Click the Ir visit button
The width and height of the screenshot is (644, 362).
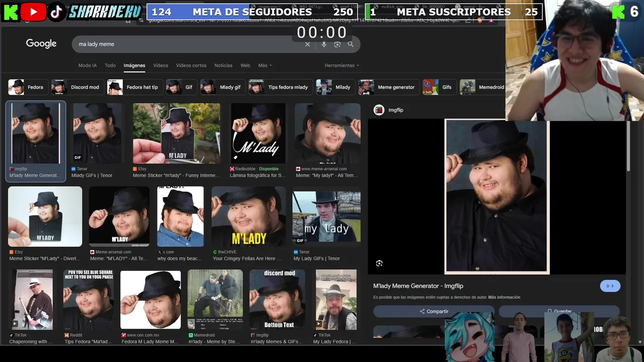[610, 286]
